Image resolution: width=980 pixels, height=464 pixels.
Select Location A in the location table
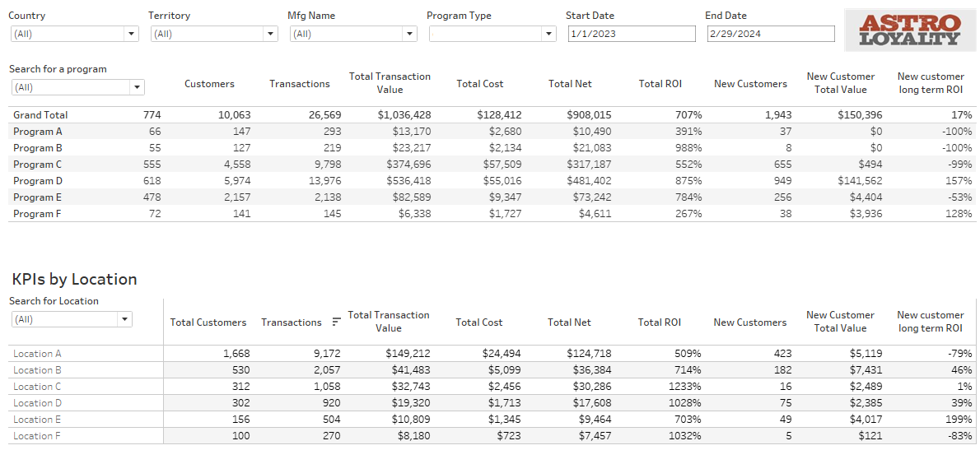38,354
